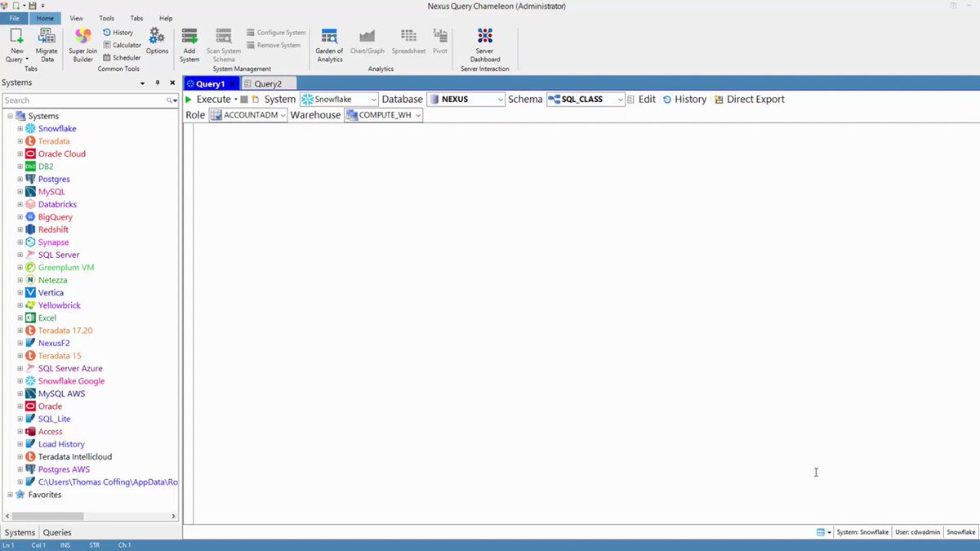The image size is (980, 551).
Task: Open the Warehouse dropdown COMPUTE_WH
Action: [x=384, y=115]
